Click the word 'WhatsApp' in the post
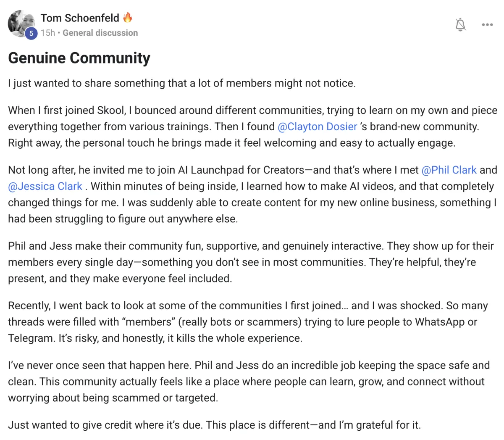 pos(440,322)
